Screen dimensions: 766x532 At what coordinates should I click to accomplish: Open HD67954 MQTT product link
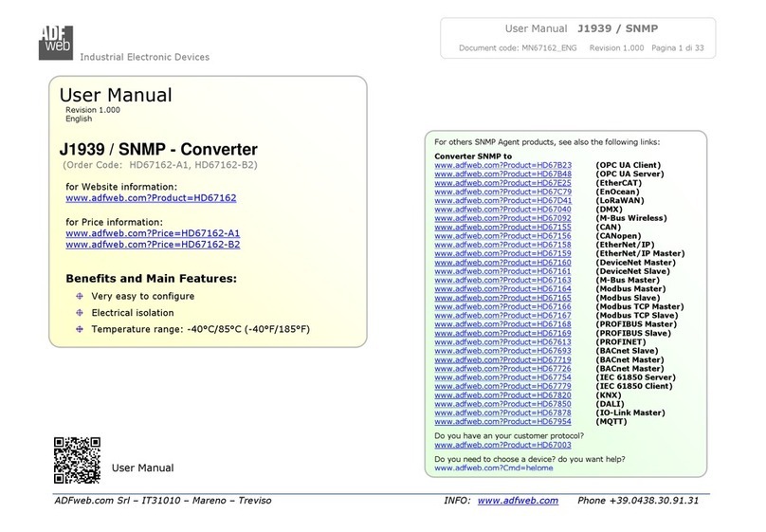point(502,422)
